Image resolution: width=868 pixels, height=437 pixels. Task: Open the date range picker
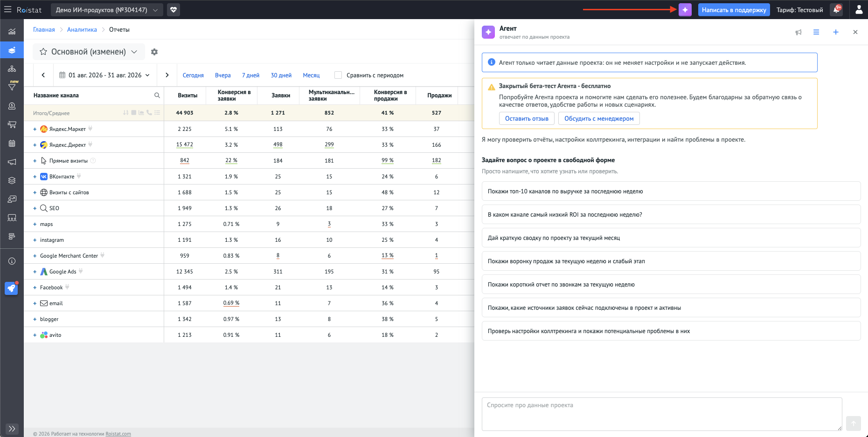pos(104,75)
